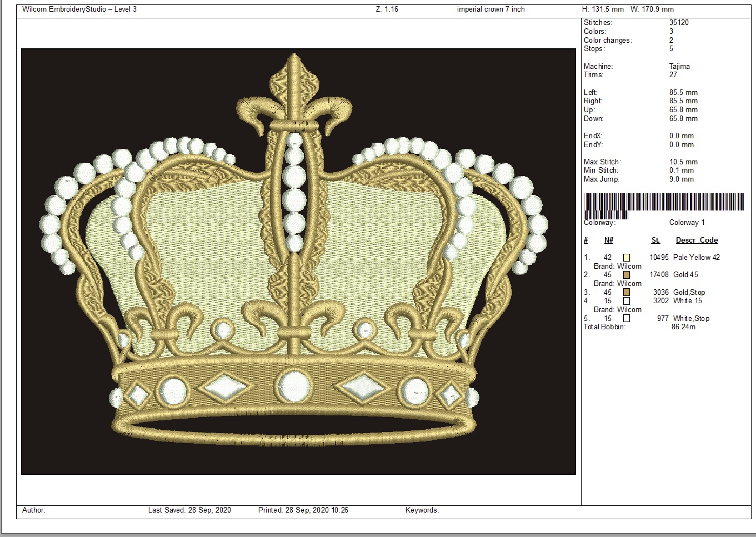Click the Gold,Stop row color swatch

[x=627, y=292]
